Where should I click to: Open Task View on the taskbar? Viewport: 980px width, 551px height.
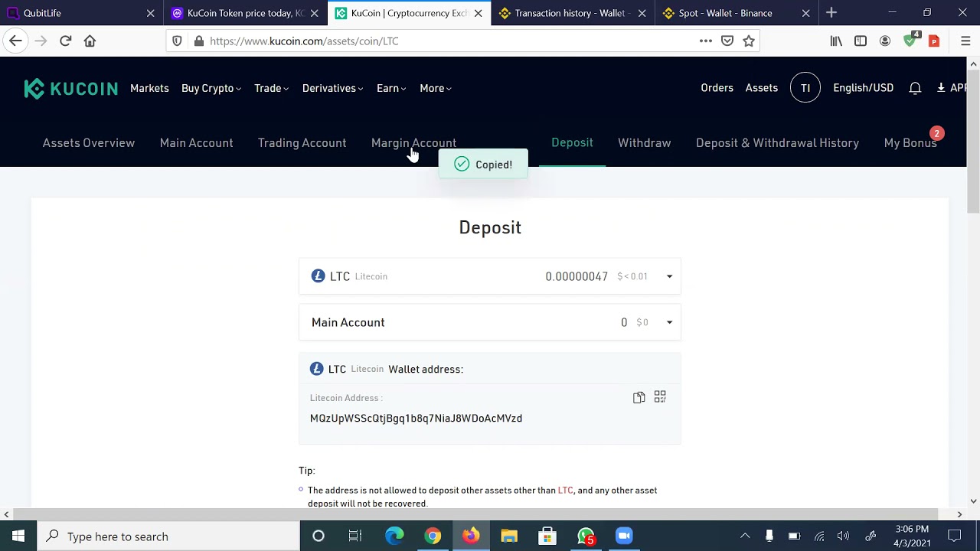354,536
